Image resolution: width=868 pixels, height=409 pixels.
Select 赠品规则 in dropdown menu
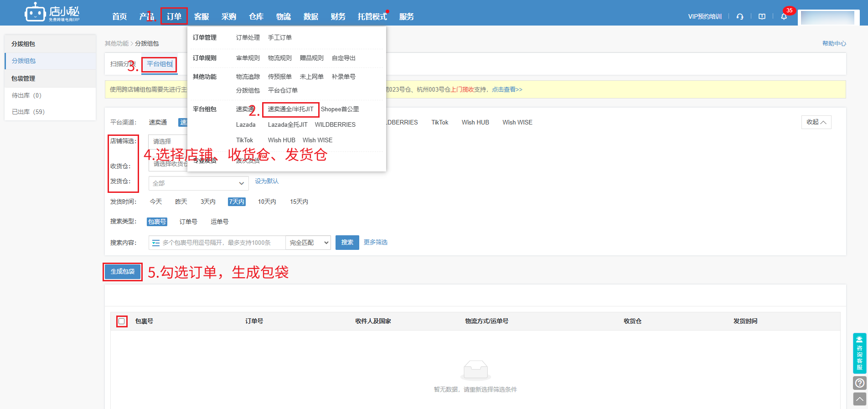(x=312, y=58)
